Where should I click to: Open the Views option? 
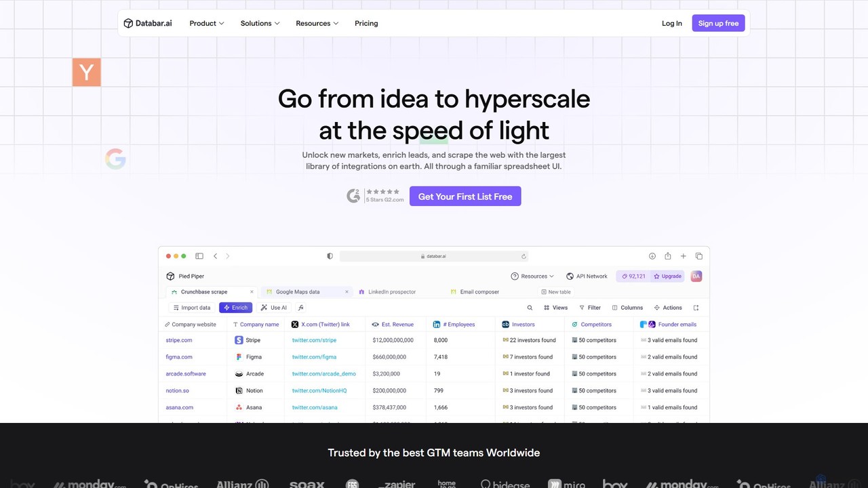click(556, 308)
